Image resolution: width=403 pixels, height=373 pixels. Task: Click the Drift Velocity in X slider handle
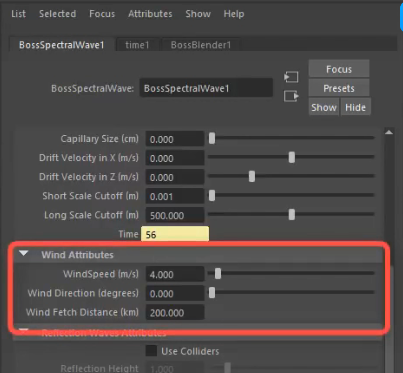(292, 157)
